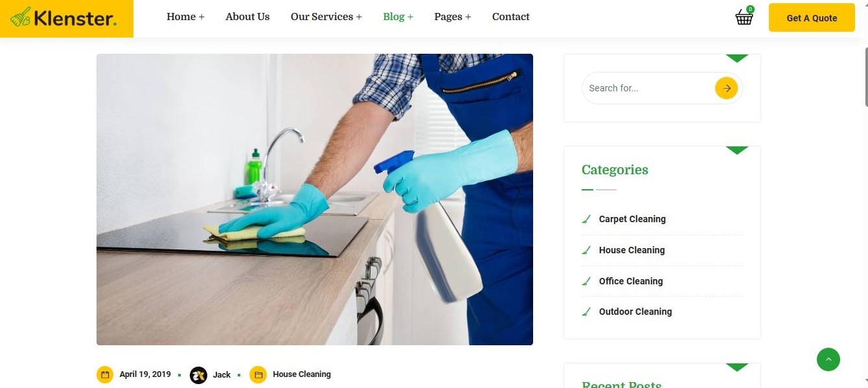Open the Outdoor Cleaning category link

[635, 312]
